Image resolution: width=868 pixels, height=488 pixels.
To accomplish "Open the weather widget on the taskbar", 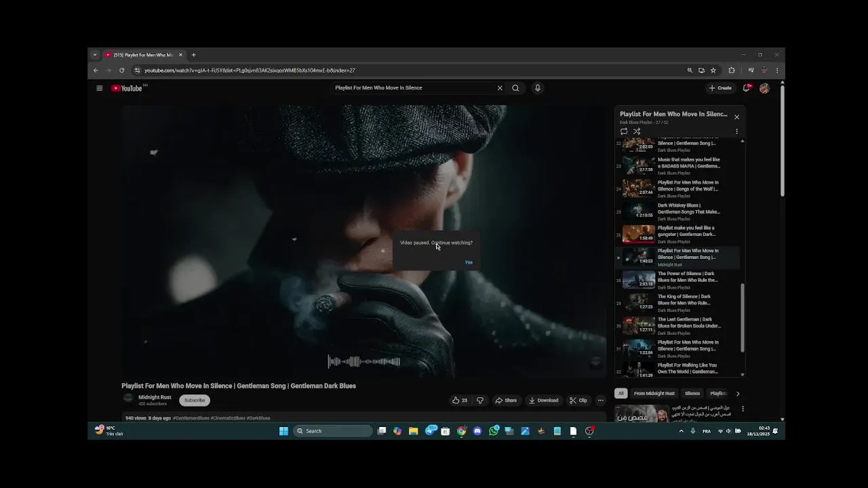I will pos(110,431).
